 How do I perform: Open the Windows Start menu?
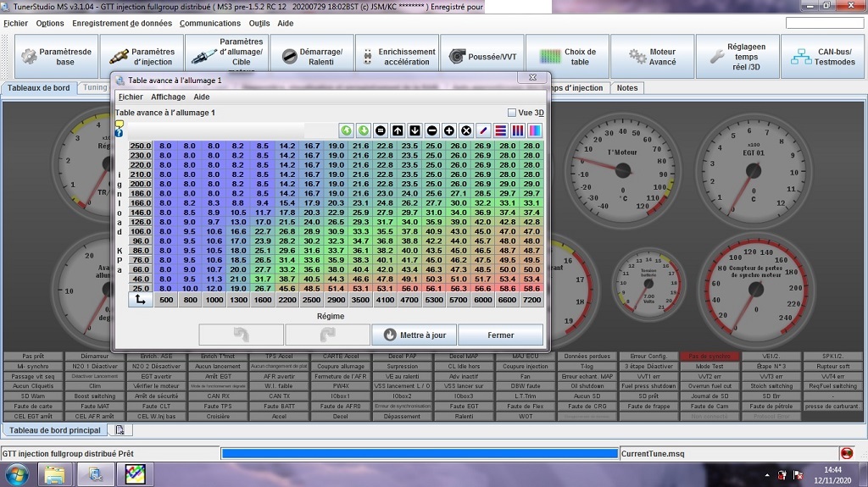pyautogui.click(x=17, y=475)
